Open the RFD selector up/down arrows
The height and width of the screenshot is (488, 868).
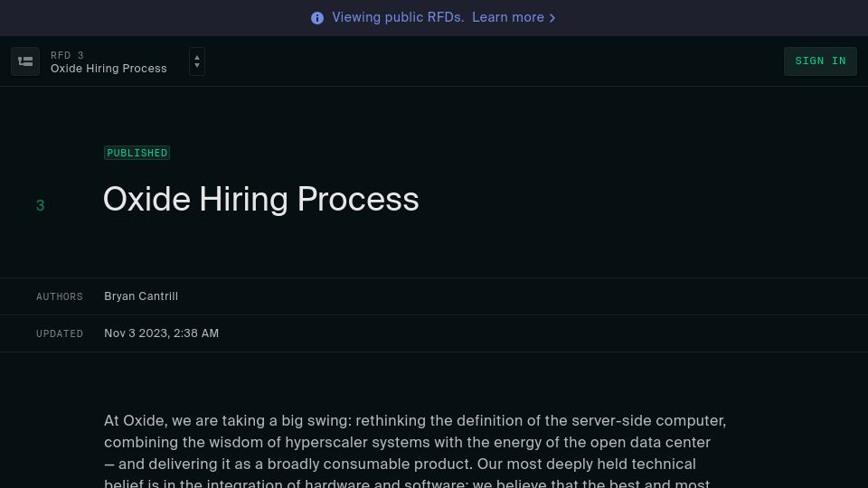(x=197, y=61)
